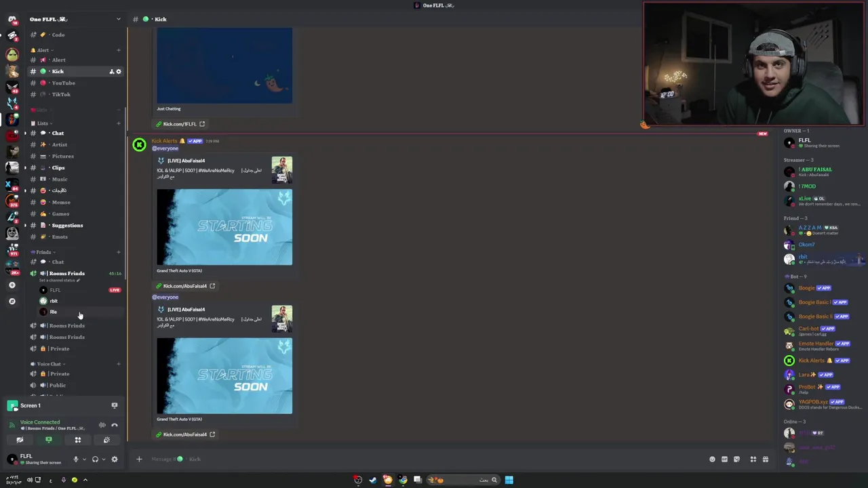Toggle screen sharing button in voice panel

point(48,440)
